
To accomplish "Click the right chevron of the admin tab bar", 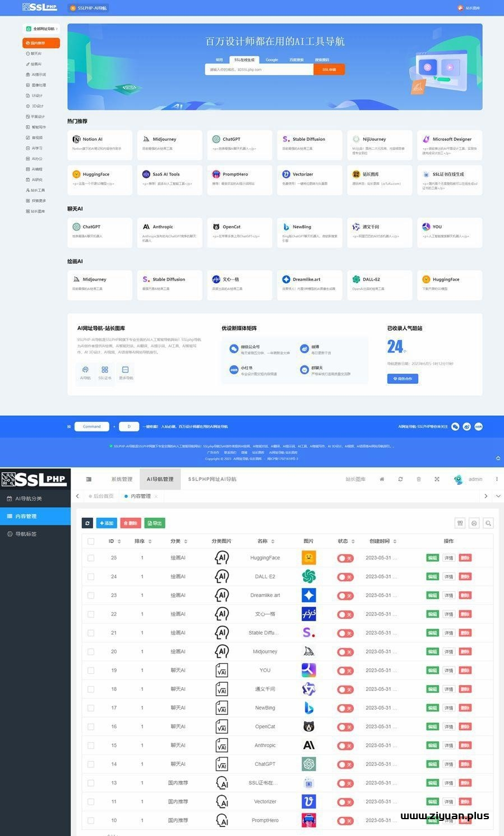I will 485,496.
